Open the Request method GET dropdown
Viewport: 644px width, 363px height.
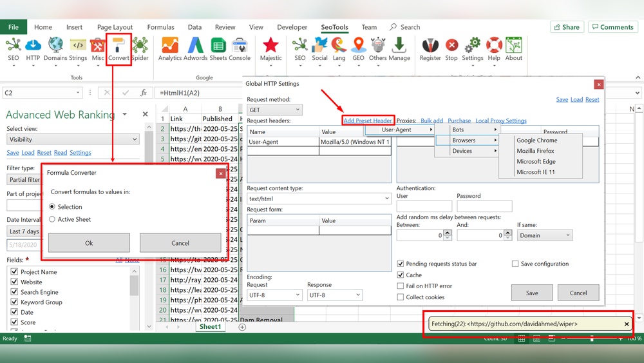click(274, 110)
